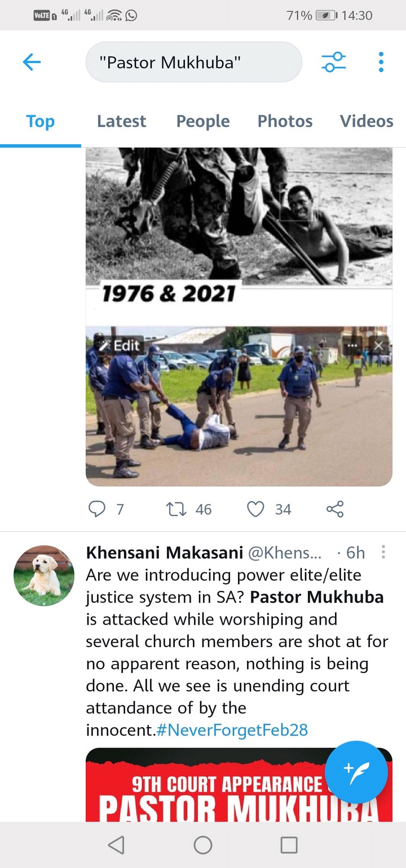Screen dimensions: 406x868
Task: Tap the "Pastor Mukhuba" search field
Action: point(193,62)
